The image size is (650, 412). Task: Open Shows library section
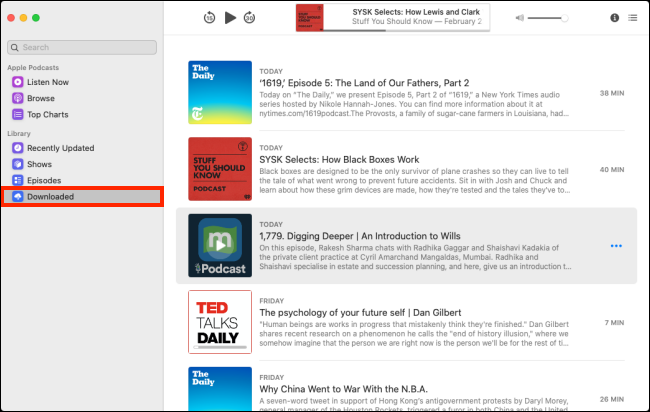click(82, 164)
